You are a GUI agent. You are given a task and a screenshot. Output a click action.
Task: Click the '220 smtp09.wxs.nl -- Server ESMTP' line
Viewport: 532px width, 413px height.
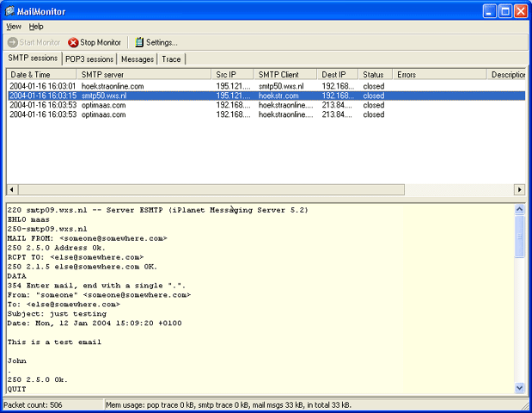[x=158, y=210]
